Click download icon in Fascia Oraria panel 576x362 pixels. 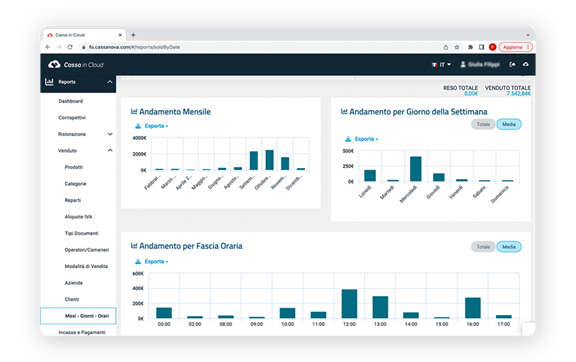[x=138, y=262]
